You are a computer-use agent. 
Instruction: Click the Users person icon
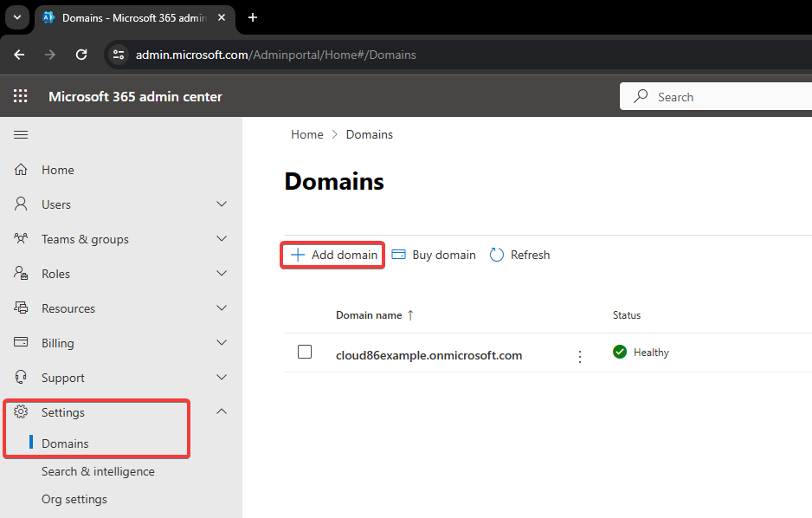tap(21, 204)
